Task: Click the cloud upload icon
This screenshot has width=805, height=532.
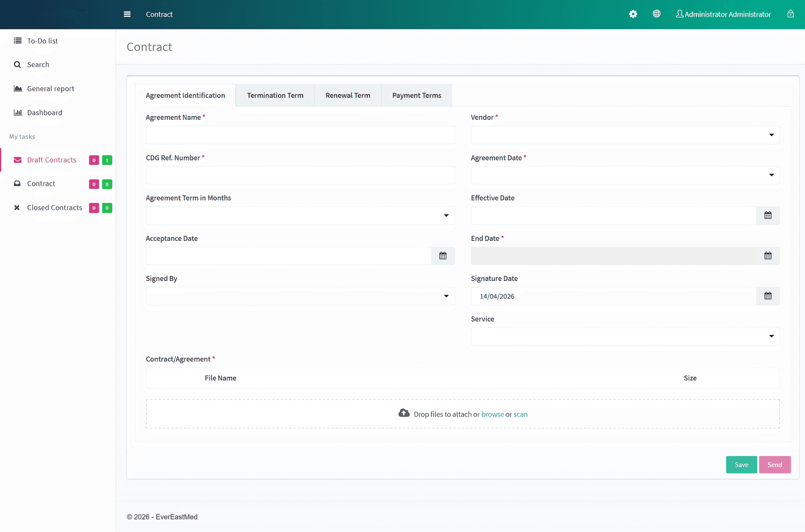Action: tap(404, 413)
